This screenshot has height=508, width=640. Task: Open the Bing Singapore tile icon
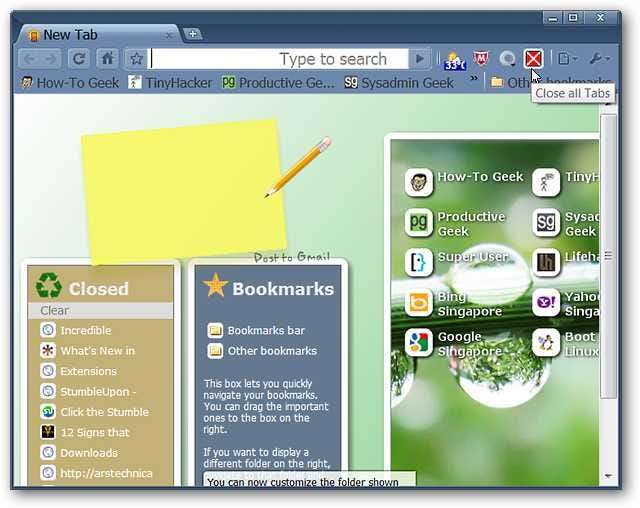pyautogui.click(x=418, y=303)
